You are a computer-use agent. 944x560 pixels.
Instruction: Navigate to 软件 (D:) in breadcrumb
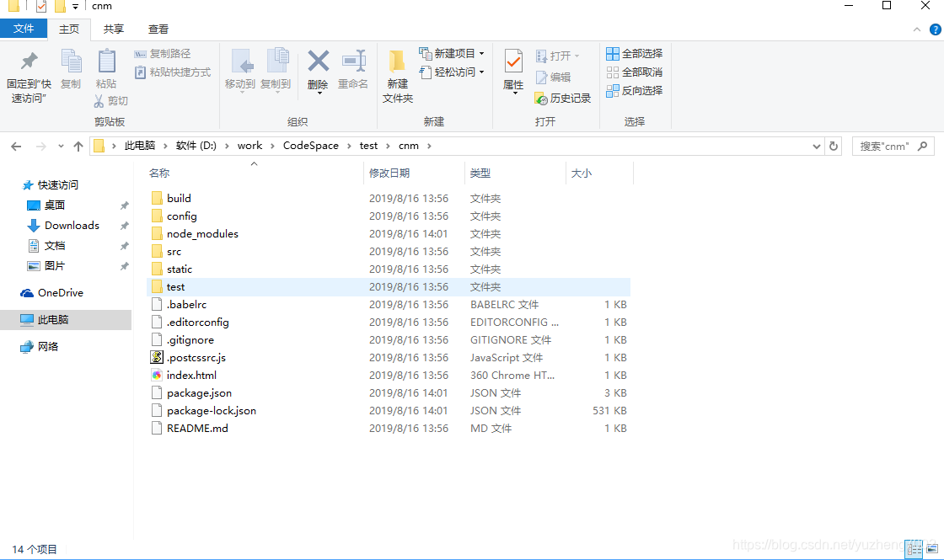tap(196, 146)
